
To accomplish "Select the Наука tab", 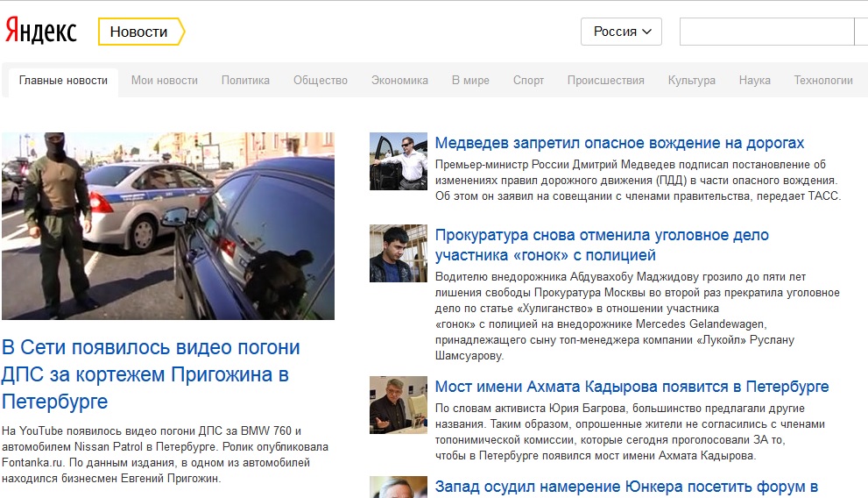I will point(754,81).
